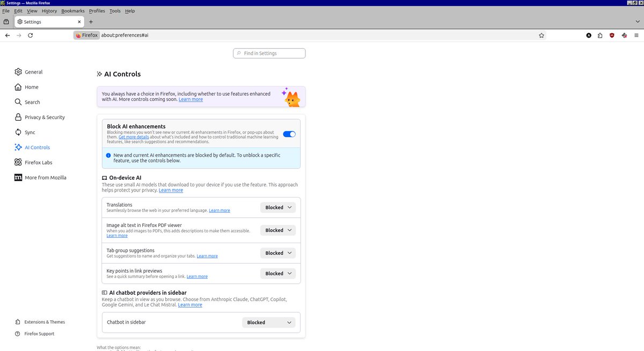List all tabs using the tab bar chevron

pyautogui.click(x=637, y=22)
